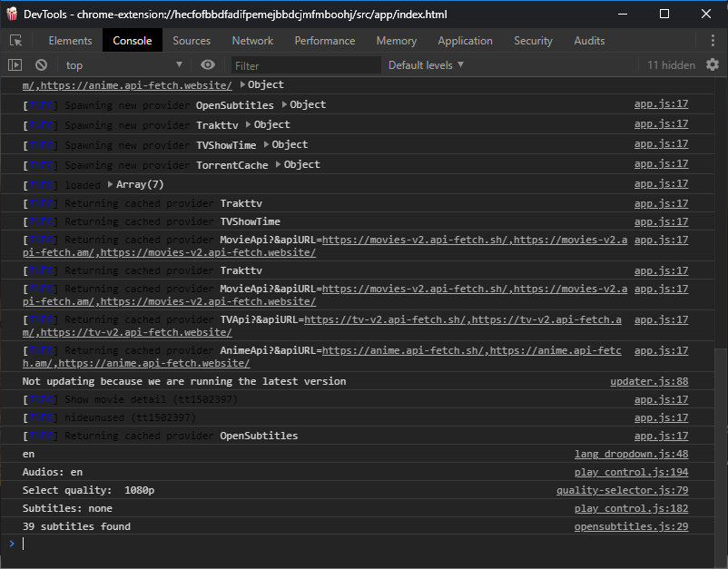Screen dimensions: 728x569
Task: Select 'Show movie detail (tt1502397)' message
Action: [131, 399]
